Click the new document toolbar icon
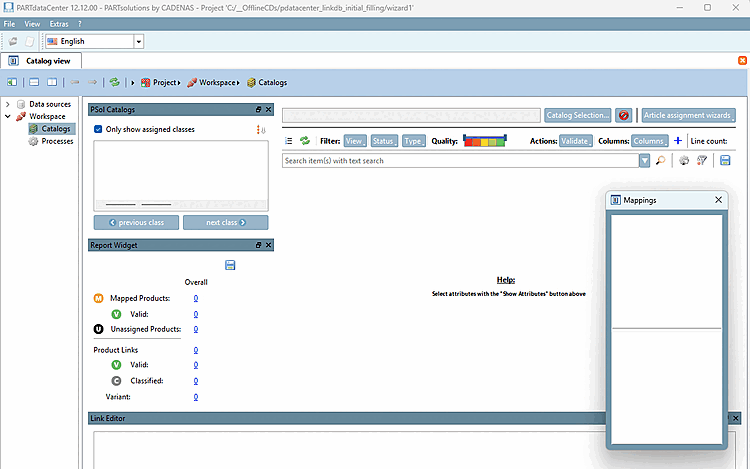The width and height of the screenshot is (750, 469). pos(30,42)
